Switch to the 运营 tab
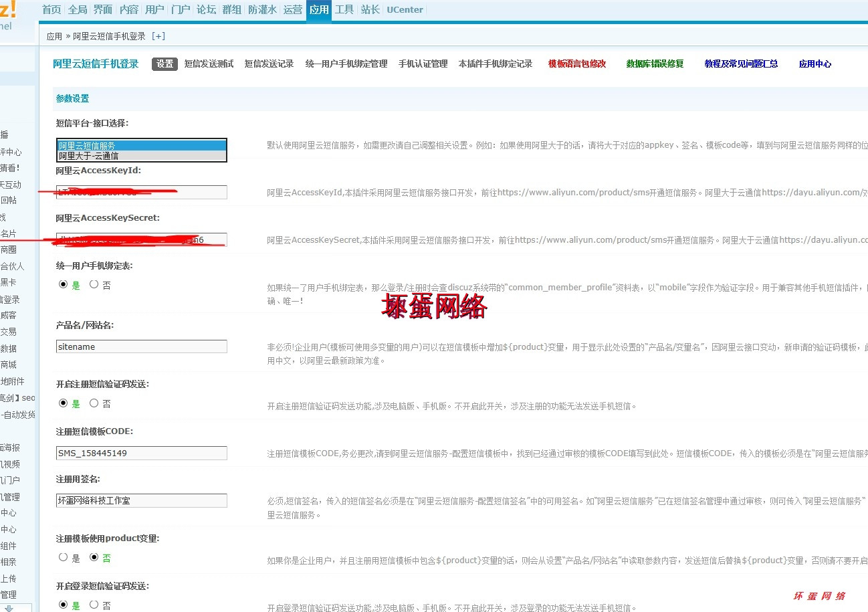868x612 pixels. 293,9
